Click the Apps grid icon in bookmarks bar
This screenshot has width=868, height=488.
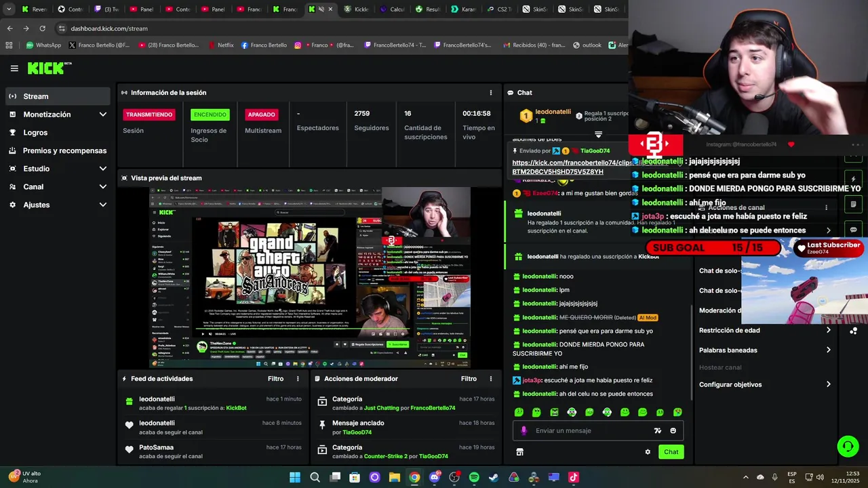9,45
